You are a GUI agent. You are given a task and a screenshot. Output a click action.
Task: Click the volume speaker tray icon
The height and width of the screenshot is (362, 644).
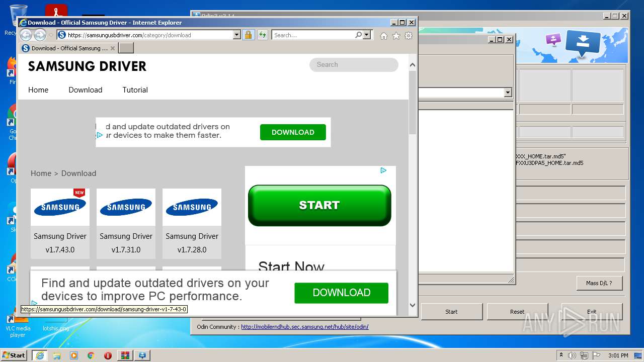(572, 355)
